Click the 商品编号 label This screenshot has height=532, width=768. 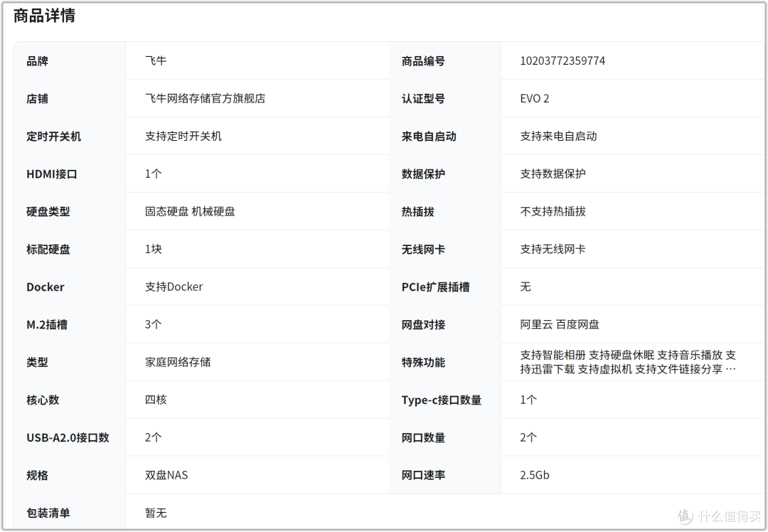pos(423,61)
